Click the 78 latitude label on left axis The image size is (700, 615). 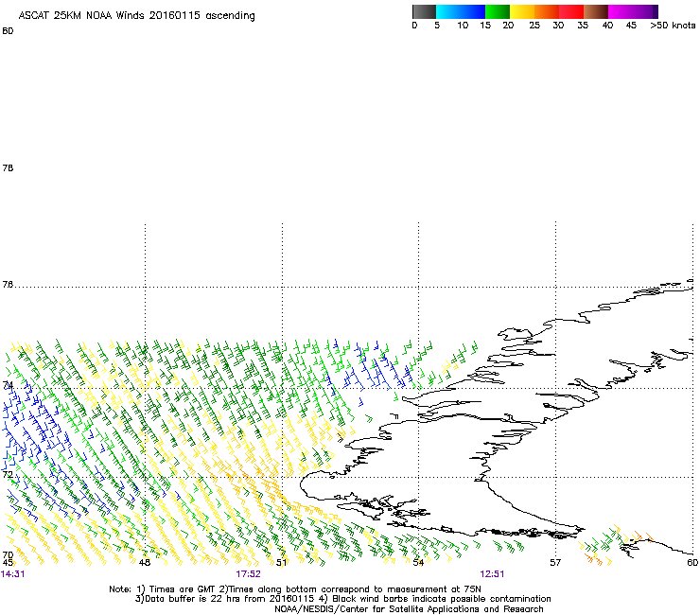(x=8, y=167)
